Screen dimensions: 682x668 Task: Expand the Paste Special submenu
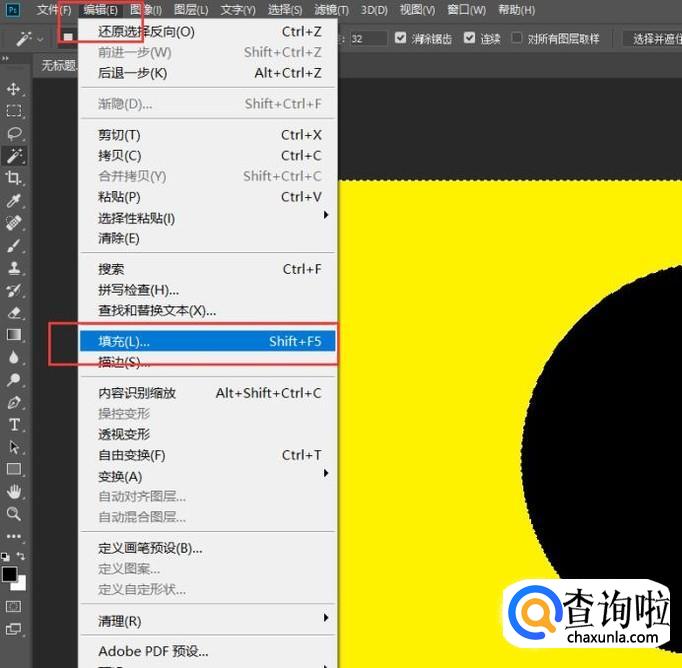tap(325, 215)
